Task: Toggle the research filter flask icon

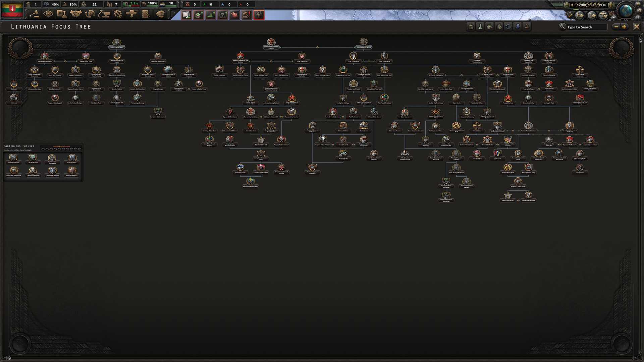Action: [x=480, y=26]
